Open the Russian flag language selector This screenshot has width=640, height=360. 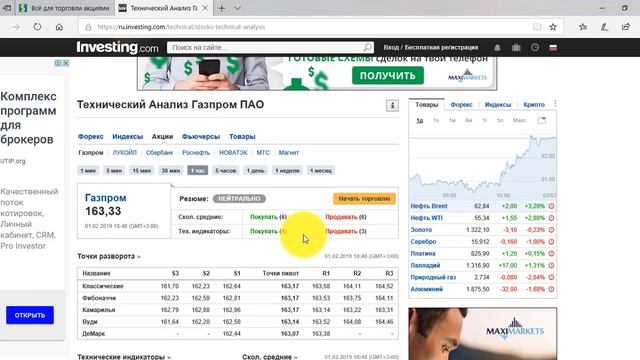coord(553,48)
